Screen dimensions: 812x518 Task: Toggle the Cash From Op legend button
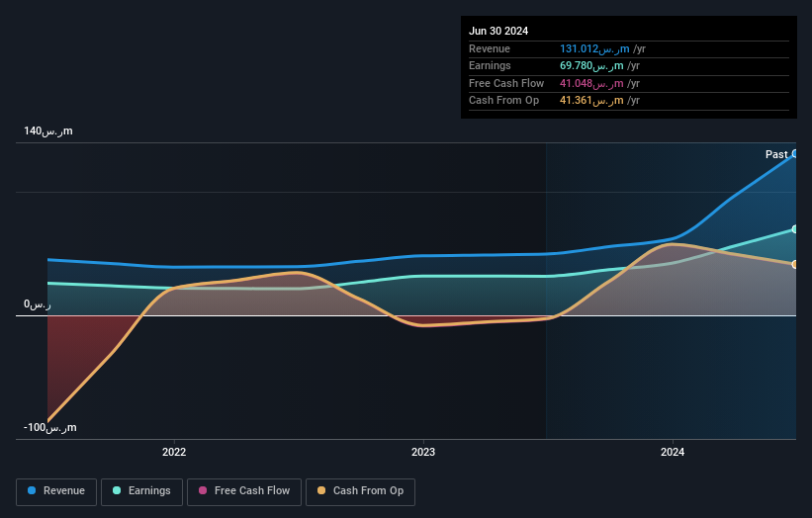click(360, 491)
